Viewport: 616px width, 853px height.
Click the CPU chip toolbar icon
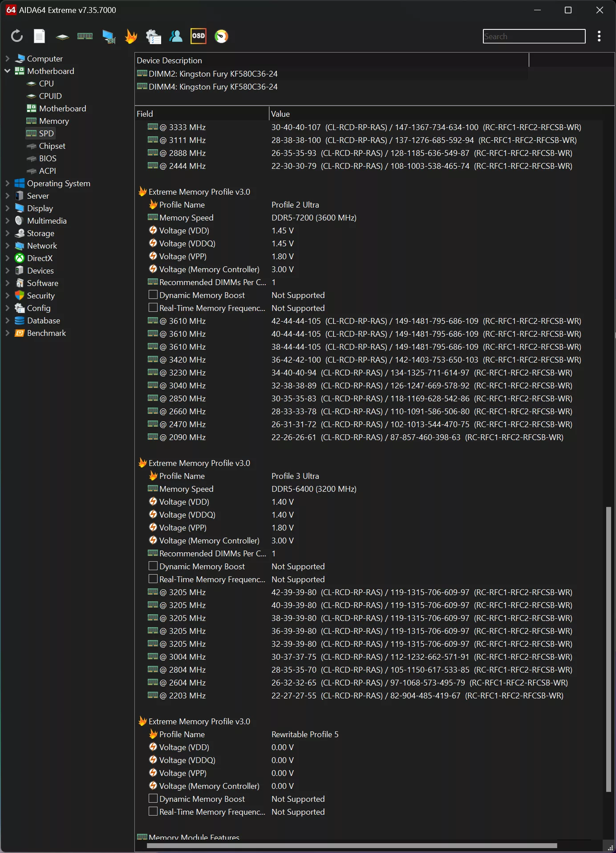click(x=62, y=37)
